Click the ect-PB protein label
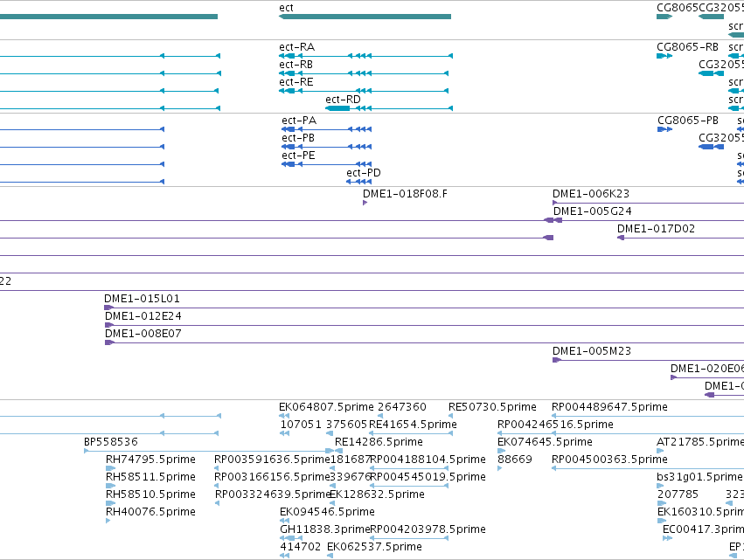This screenshot has height=560, width=744. click(298, 138)
